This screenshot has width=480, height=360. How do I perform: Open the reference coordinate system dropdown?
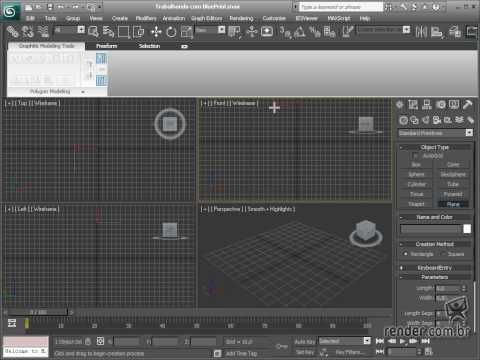click(x=210, y=30)
